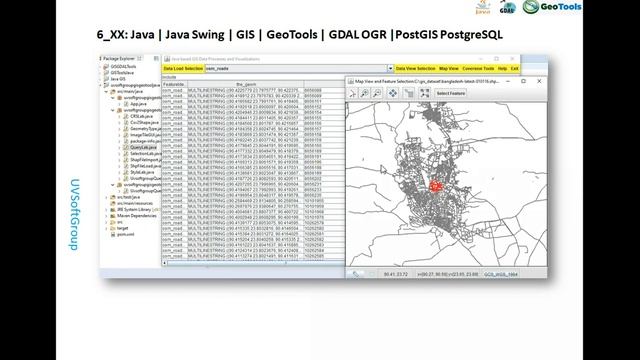Select ShapFileImport.java file
This screenshot has width=640, height=360.
tap(145, 160)
